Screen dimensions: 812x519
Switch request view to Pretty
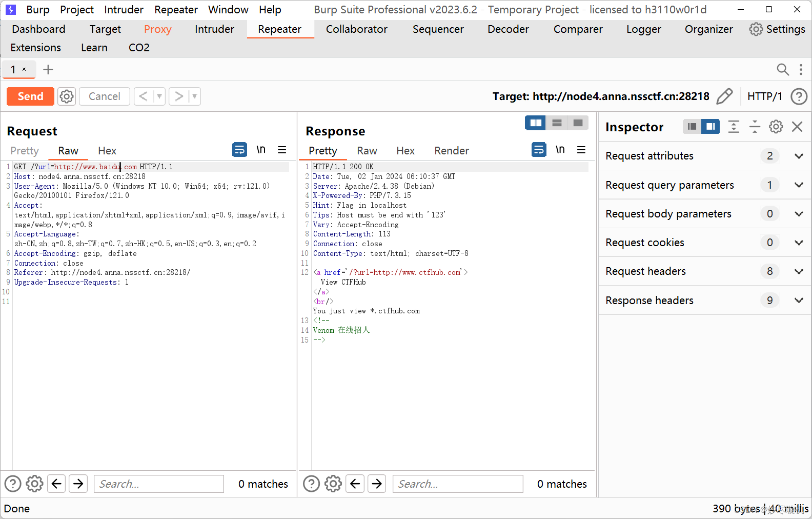[25, 151]
